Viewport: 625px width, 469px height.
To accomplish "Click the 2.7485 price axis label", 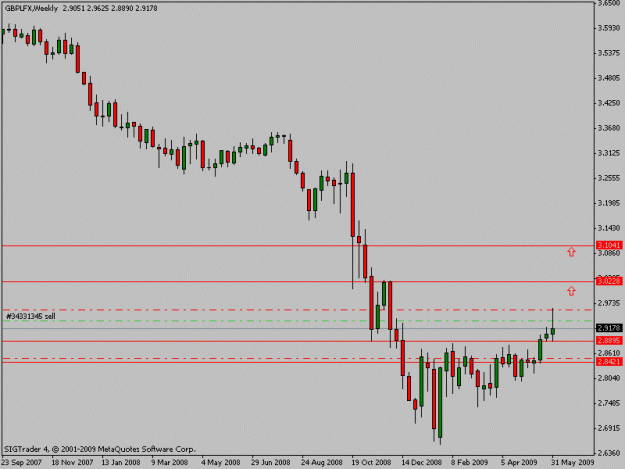I will [609, 403].
